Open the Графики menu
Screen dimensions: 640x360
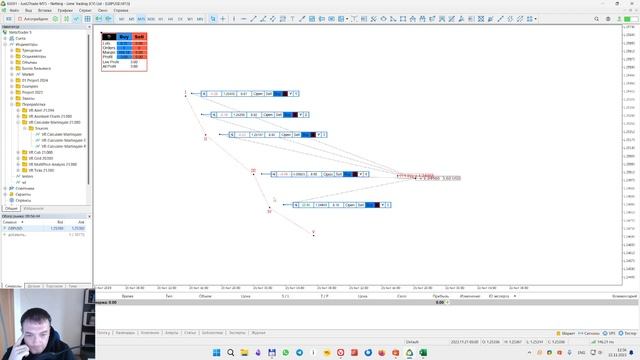coord(65,10)
